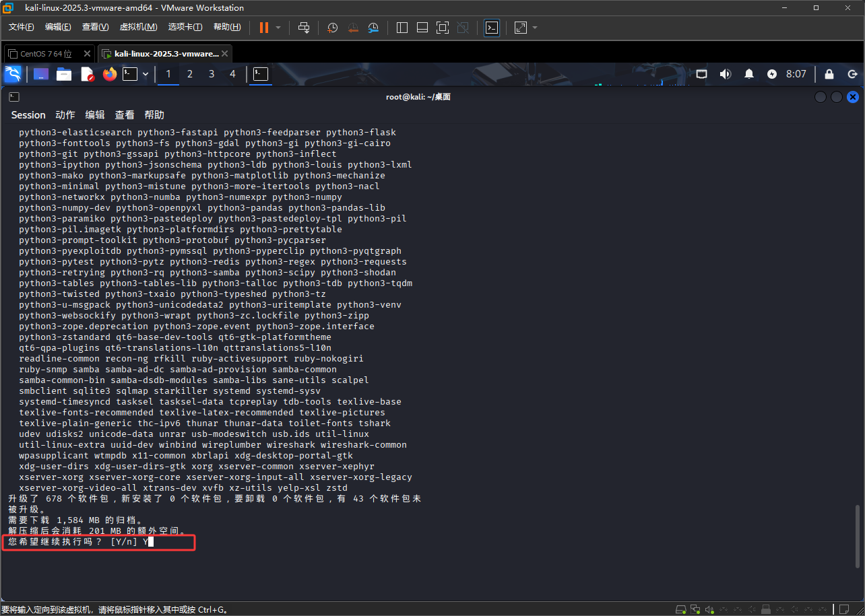This screenshot has height=616, width=865.
Task: Open the Session menu in terminal
Action: point(28,115)
